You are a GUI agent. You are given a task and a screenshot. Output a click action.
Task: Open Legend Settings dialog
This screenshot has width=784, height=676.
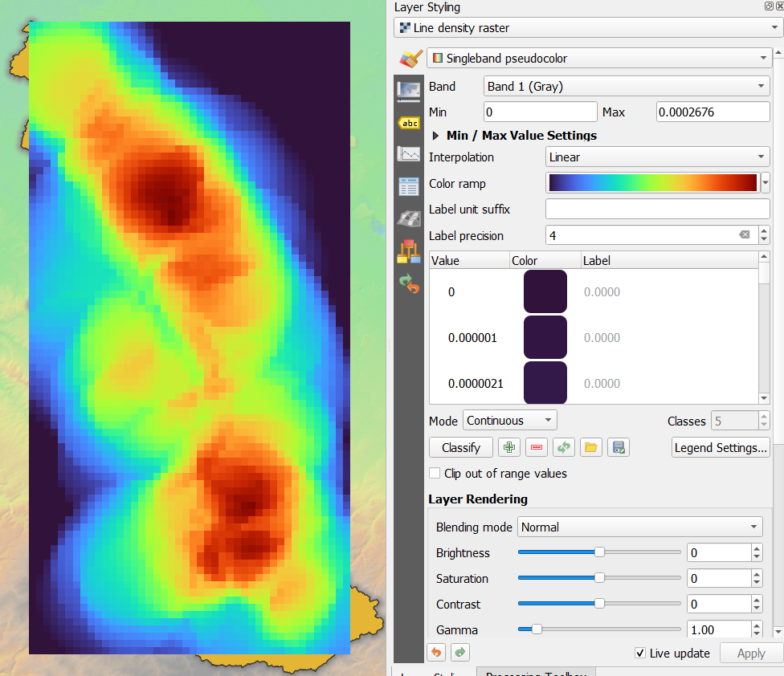coord(720,447)
